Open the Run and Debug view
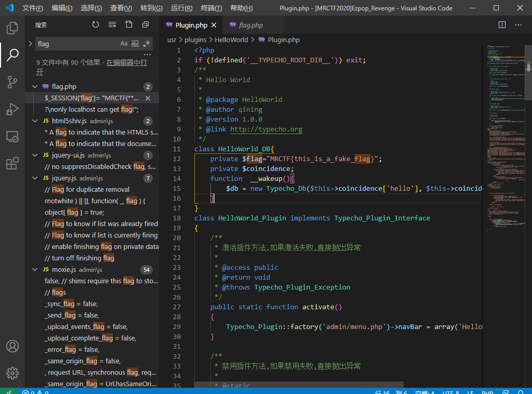The image size is (532, 394). [x=12, y=109]
